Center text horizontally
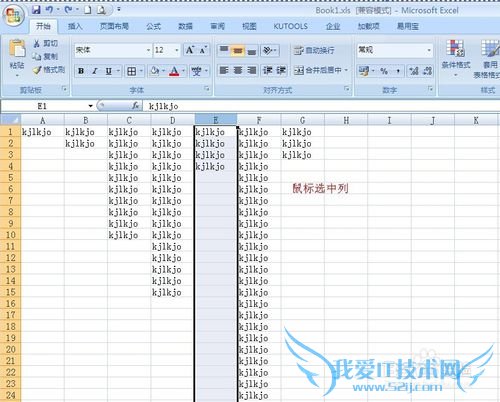 click(x=238, y=70)
